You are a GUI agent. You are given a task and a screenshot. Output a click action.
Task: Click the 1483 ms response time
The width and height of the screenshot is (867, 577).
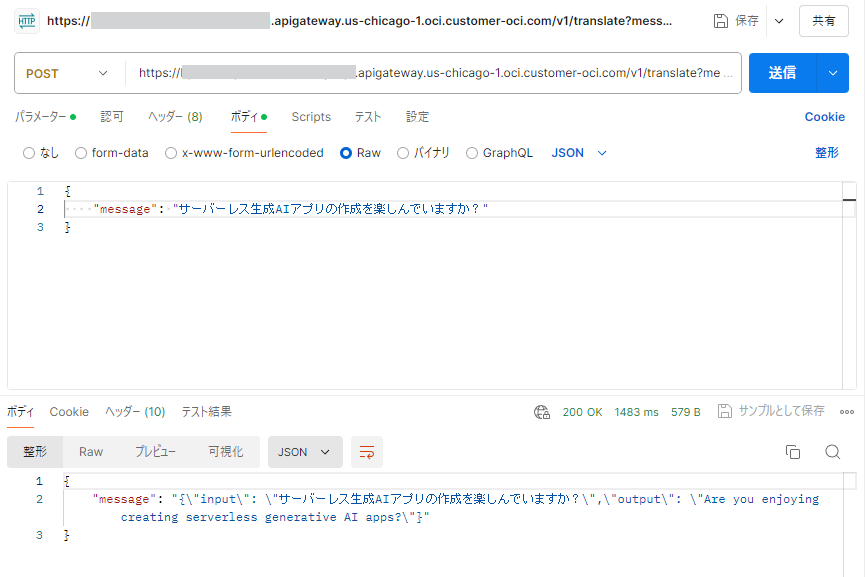tap(636, 412)
